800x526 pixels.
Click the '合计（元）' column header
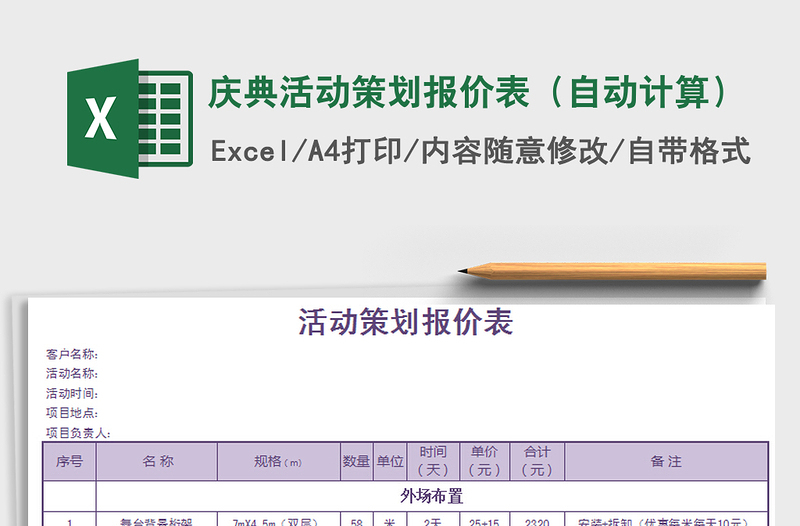tap(537, 462)
